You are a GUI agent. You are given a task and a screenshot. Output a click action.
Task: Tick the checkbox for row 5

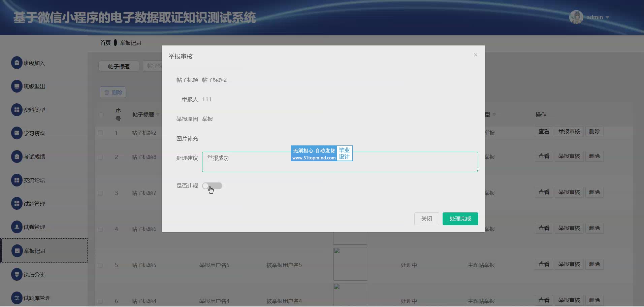[x=100, y=265]
